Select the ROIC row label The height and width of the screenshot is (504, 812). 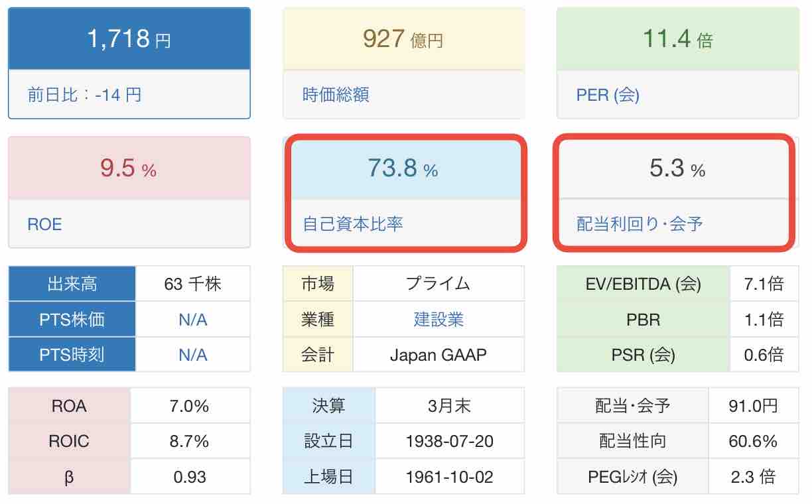click(x=70, y=441)
